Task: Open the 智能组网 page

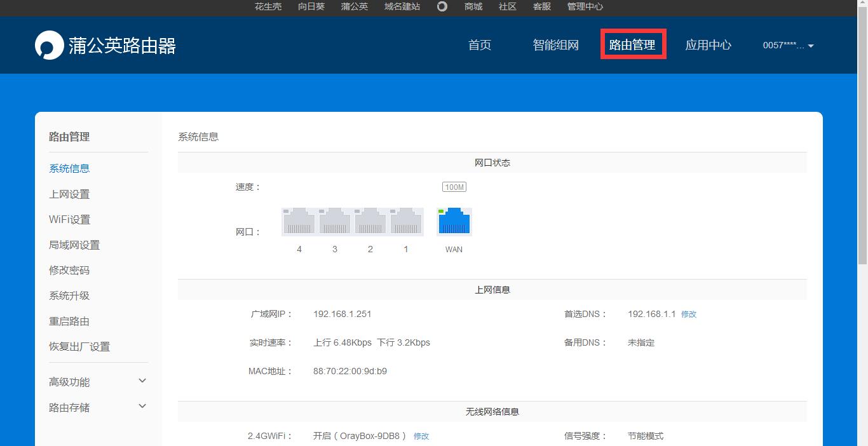Action: [x=555, y=45]
